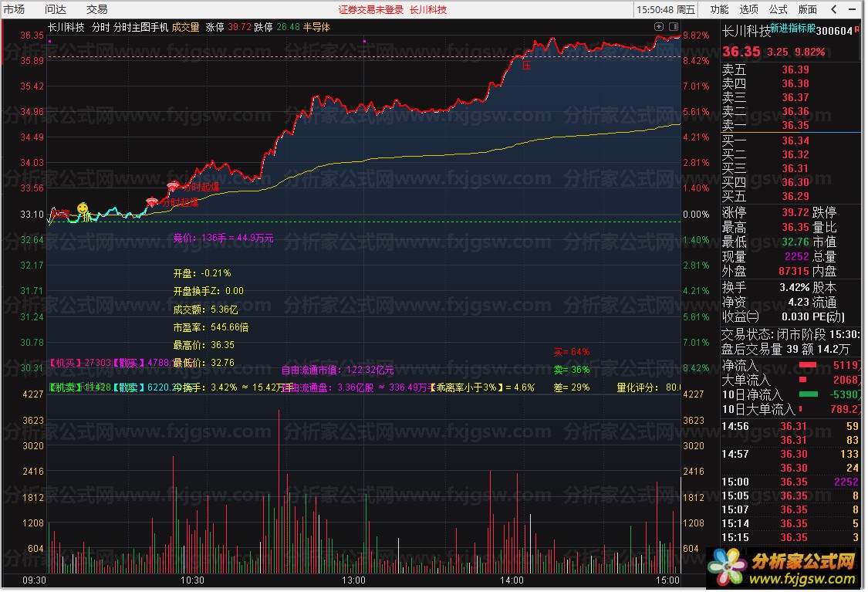Open the 问达 menu
This screenshot has height=592, width=868.
(56, 9)
